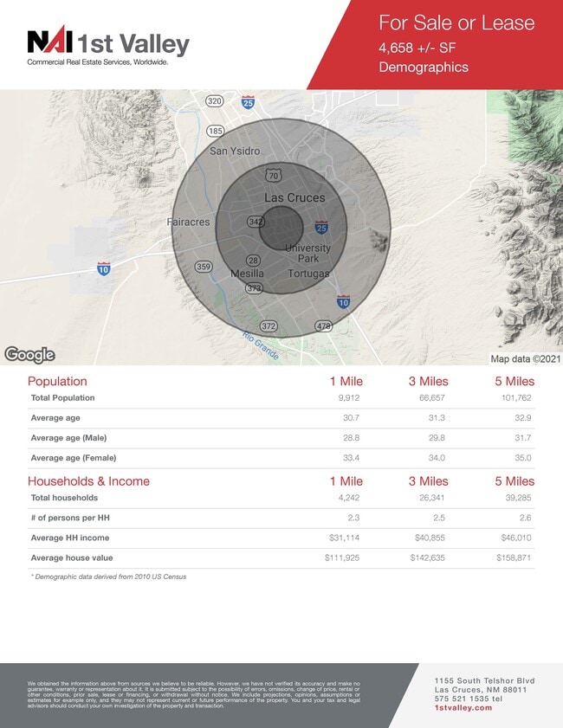Image resolution: width=563 pixels, height=728 pixels.
Task: Select the Route 185 highway marker
Action: pos(217,131)
